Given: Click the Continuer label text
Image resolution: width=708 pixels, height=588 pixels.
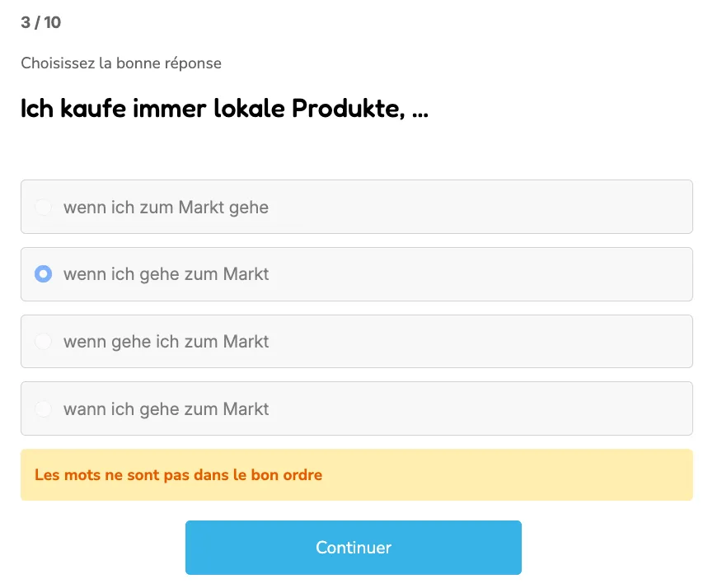Looking at the screenshot, I should coord(354,547).
